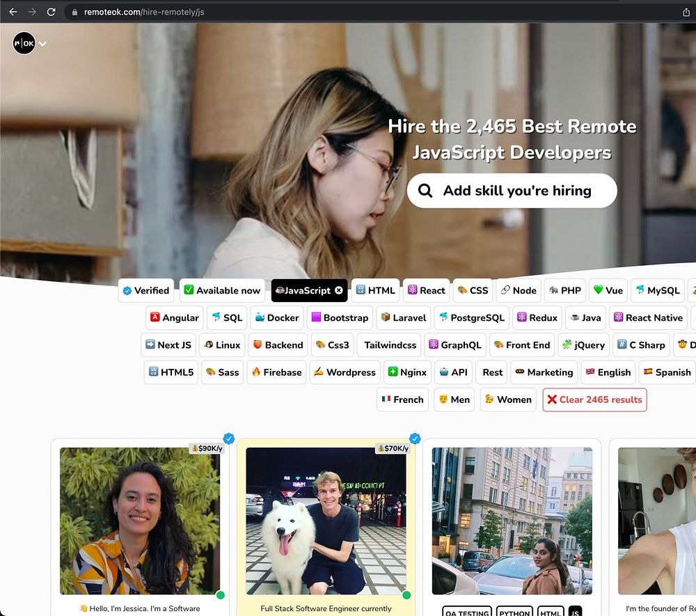Click the browser back arrow
696x616 pixels.
click(13, 12)
